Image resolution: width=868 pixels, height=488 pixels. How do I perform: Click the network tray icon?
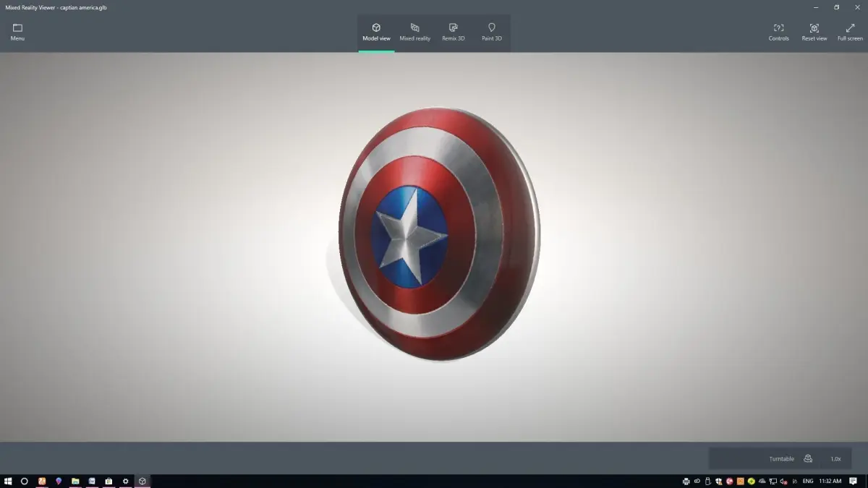pos(773,481)
